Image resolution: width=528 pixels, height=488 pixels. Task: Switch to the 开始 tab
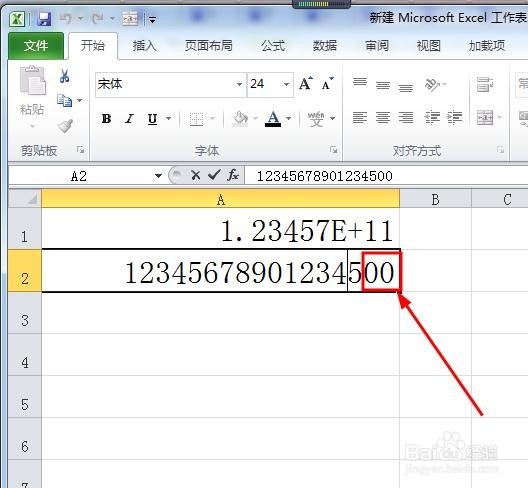(x=93, y=46)
